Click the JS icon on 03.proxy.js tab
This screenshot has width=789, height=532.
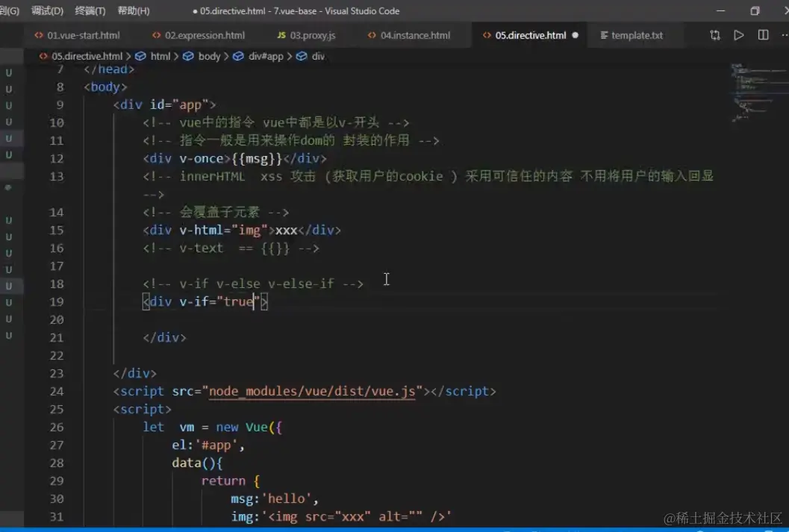[x=282, y=35]
